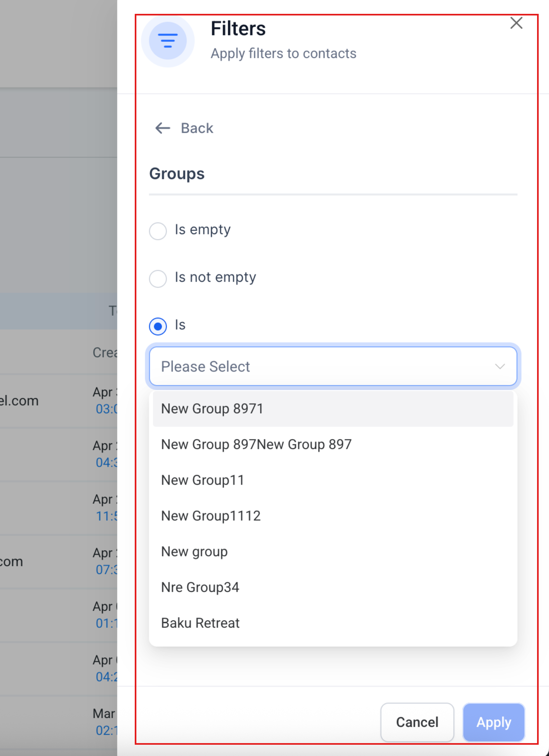Select the "New group" list entry
The height and width of the screenshot is (756, 549).
click(194, 551)
